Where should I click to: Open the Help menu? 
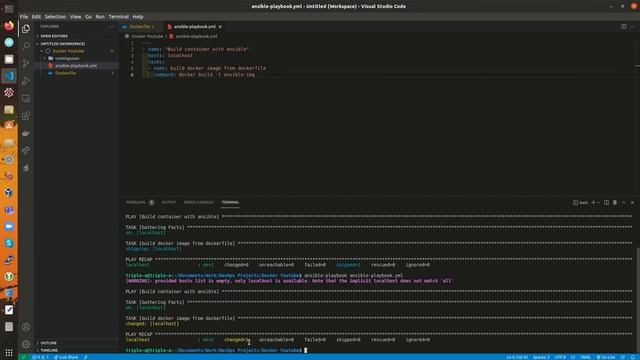click(x=138, y=17)
